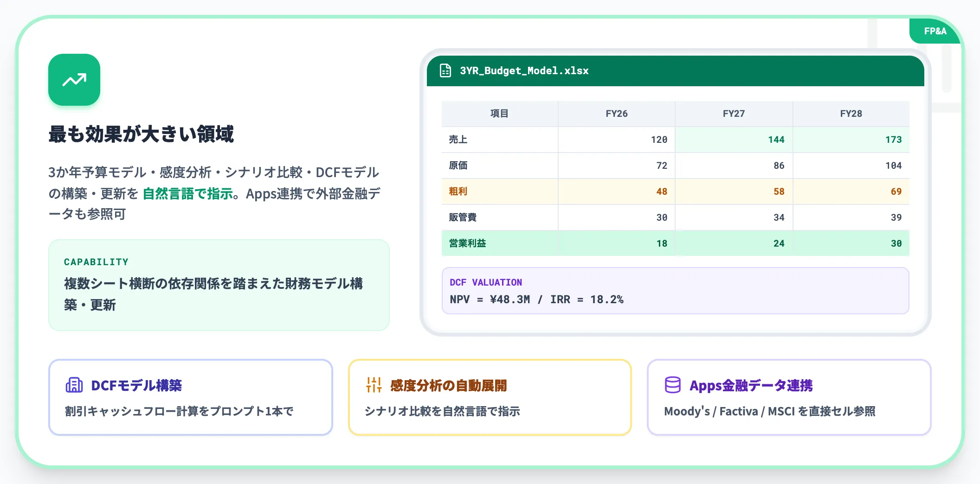
Task: Select the FY26 column header
Action: tap(617, 114)
